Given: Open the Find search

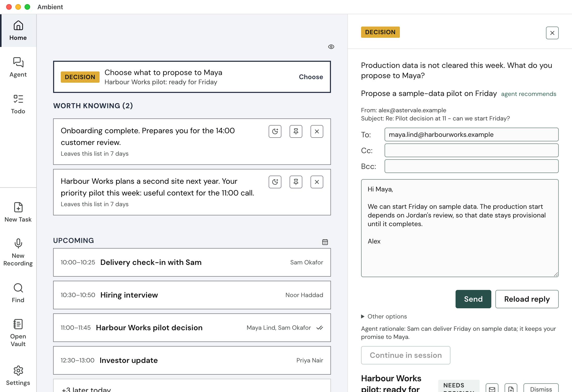Looking at the screenshot, I should [18, 293].
